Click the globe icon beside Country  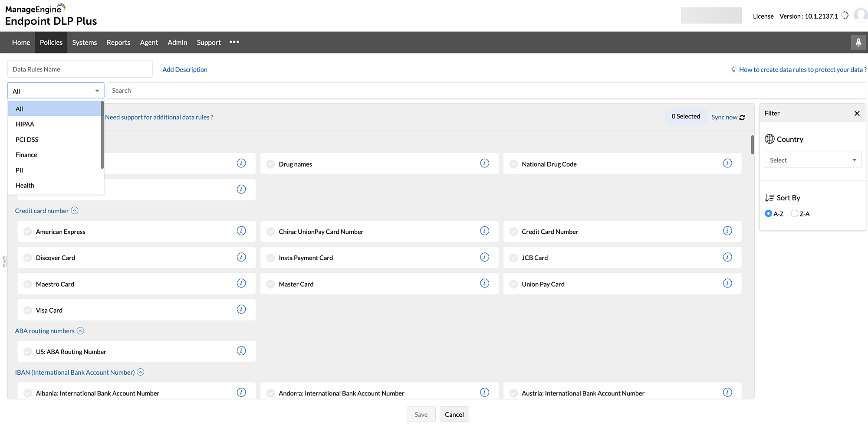point(769,139)
